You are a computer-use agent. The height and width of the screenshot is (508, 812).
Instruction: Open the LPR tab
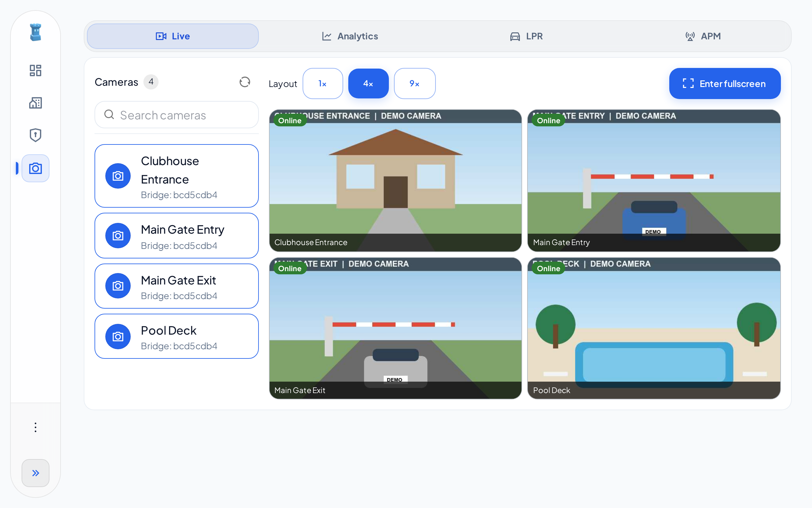coord(526,36)
